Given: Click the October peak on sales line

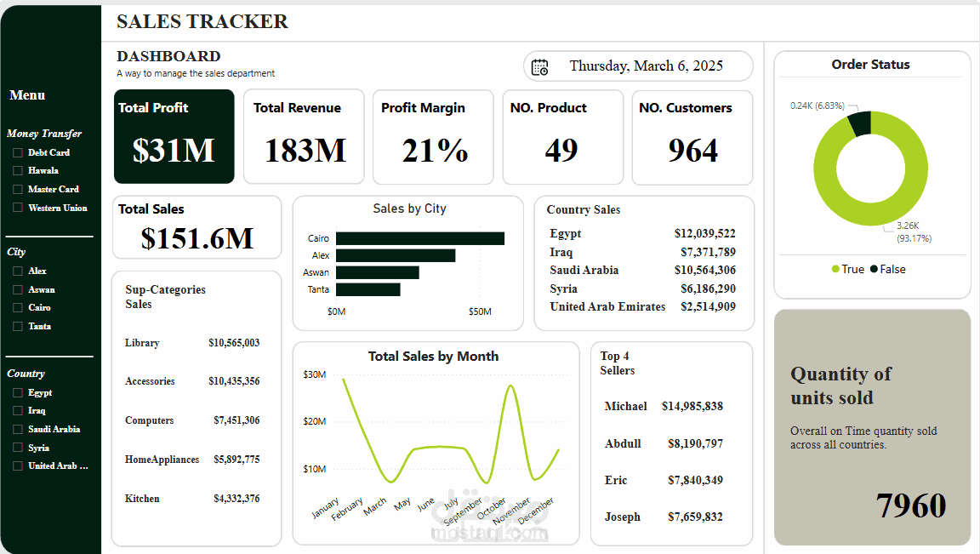Looking at the screenshot, I should click(510, 386).
